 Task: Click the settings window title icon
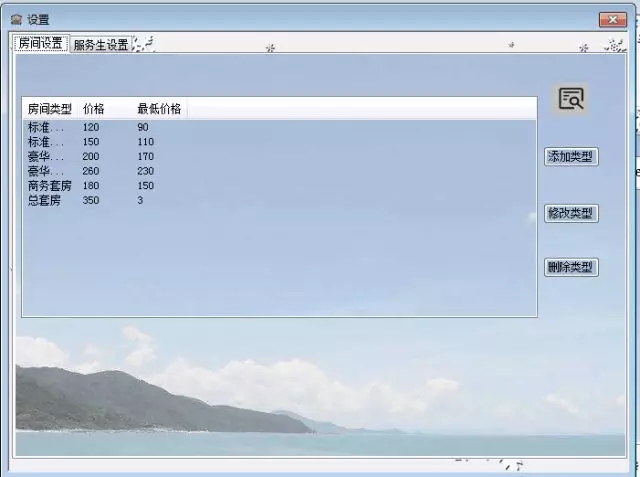[16, 19]
